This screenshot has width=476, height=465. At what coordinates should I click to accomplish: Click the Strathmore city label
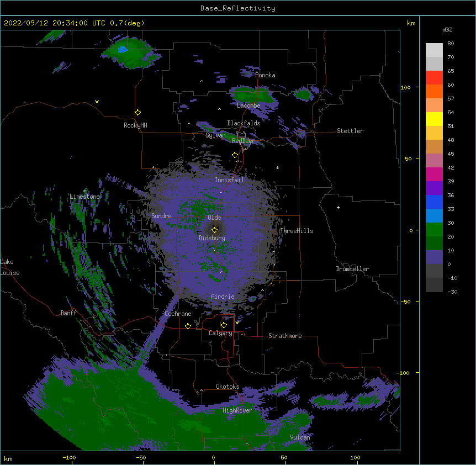pos(285,336)
